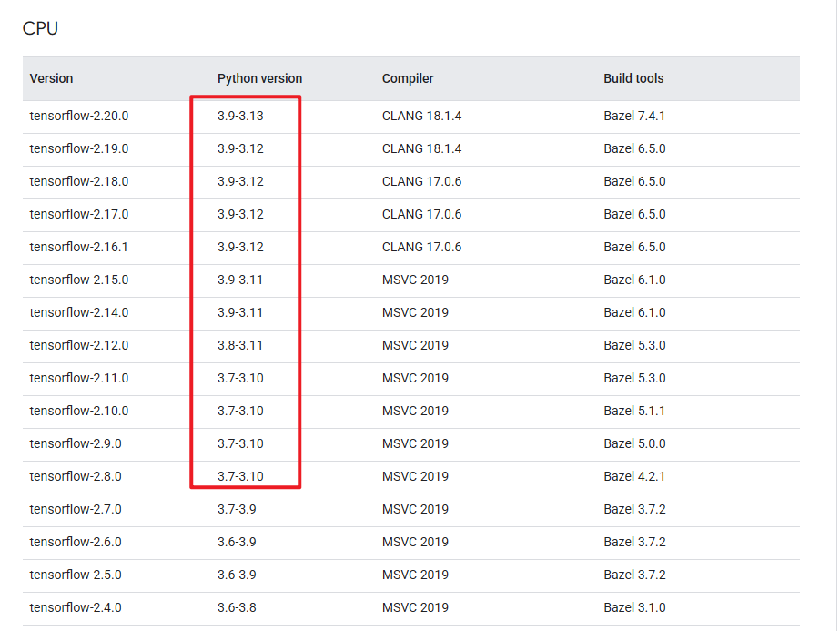Select the tensorflow-2.9.0 version cell
Image resolution: width=840 pixels, height=631 pixels.
76,443
